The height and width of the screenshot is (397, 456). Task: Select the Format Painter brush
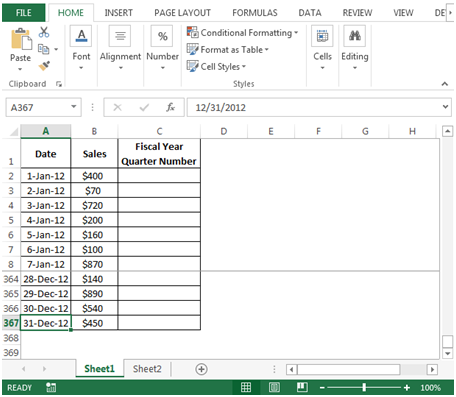[44, 66]
